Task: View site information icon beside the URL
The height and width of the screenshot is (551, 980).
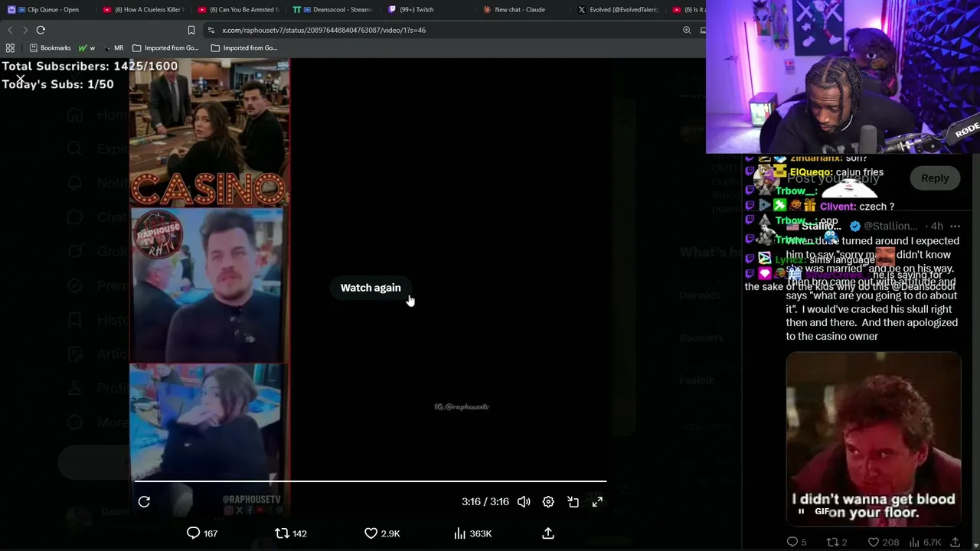Action: (211, 30)
